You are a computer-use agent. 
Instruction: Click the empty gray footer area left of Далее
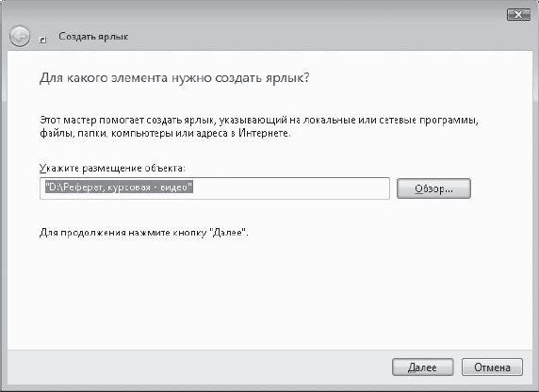coord(200,367)
